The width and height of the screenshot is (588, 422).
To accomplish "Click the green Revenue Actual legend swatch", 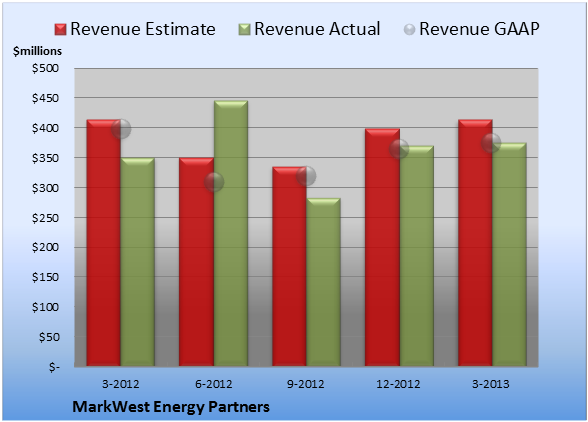I will (244, 29).
